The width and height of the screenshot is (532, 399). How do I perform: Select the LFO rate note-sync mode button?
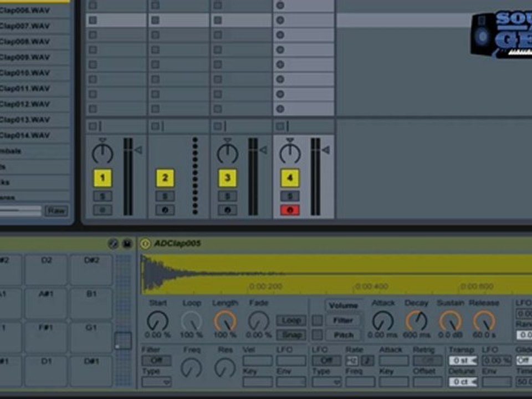tap(367, 360)
